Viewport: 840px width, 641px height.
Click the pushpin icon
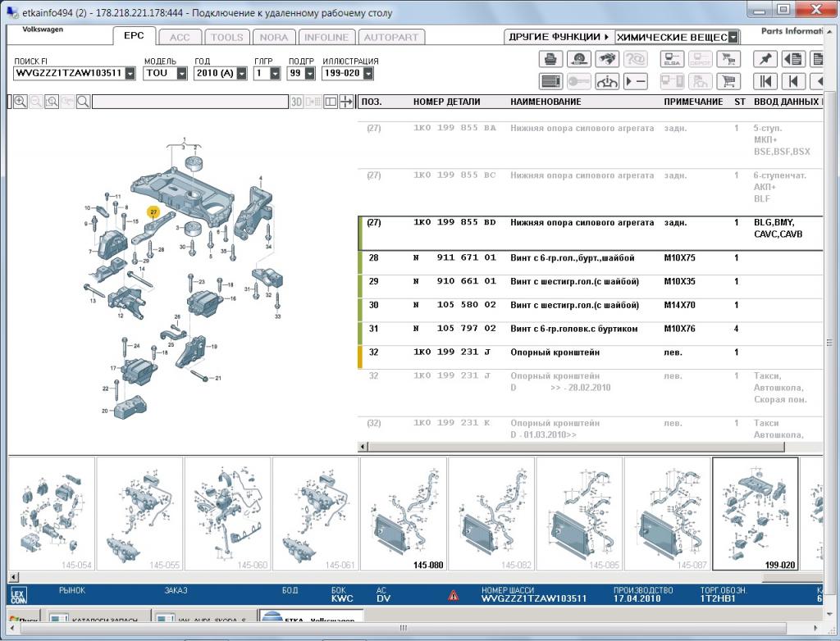click(x=765, y=59)
